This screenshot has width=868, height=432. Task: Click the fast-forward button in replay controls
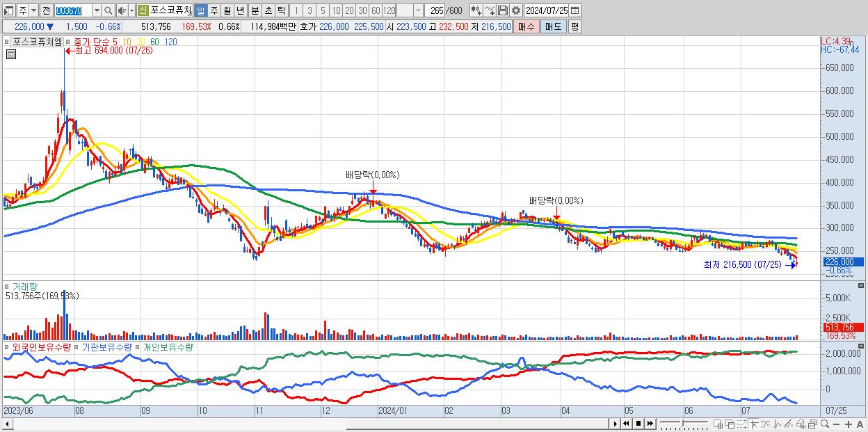click(x=650, y=424)
